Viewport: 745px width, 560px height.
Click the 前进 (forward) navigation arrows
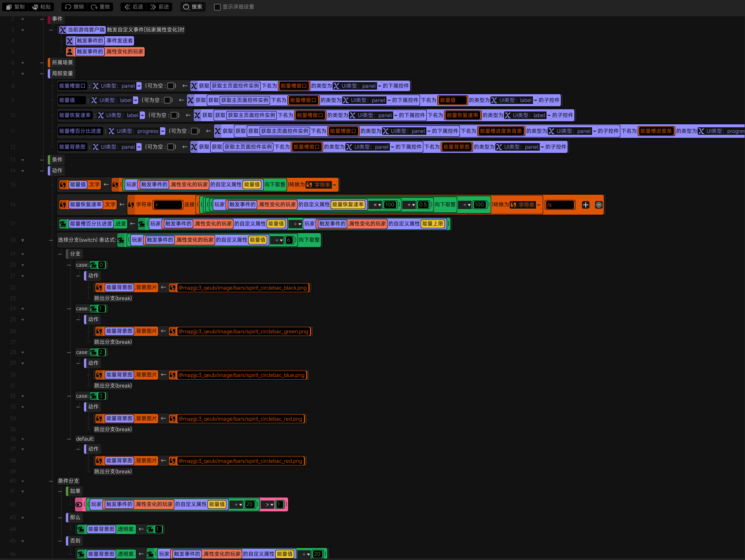153,7
